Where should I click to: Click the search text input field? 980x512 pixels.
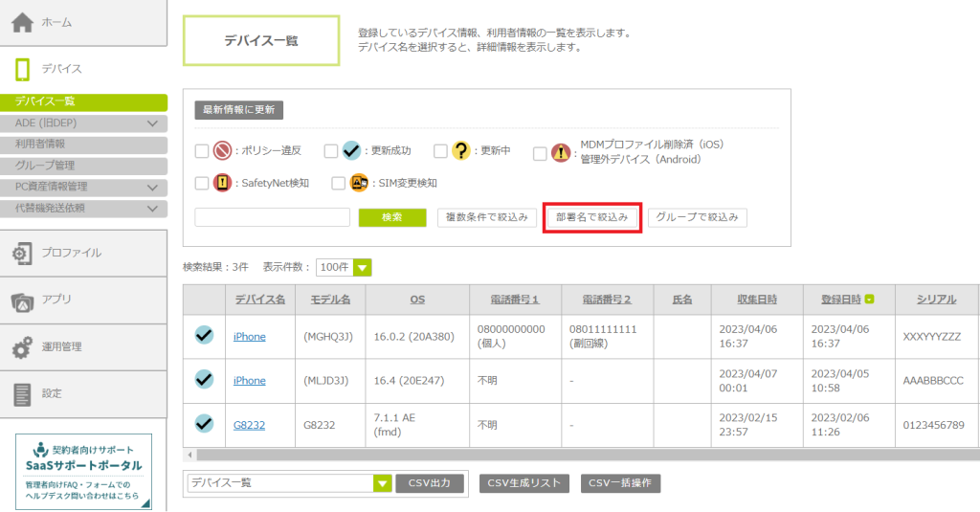coord(272,217)
